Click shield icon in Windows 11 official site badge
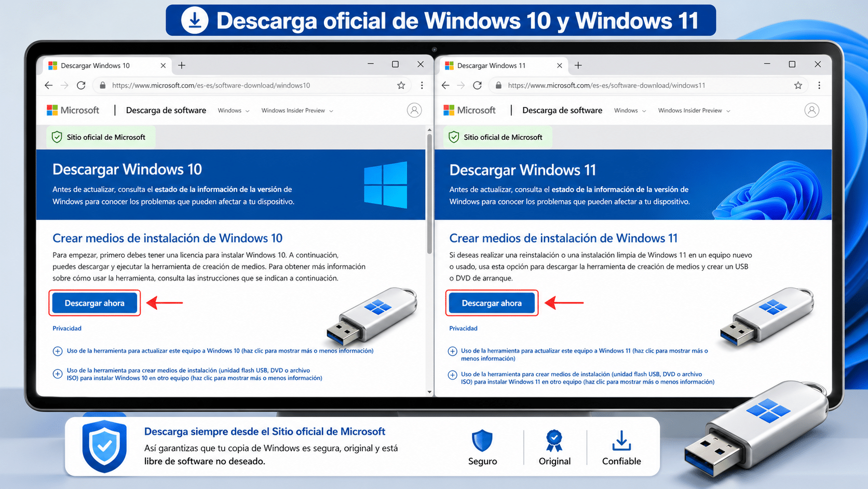The width and height of the screenshot is (868, 489). click(x=454, y=137)
